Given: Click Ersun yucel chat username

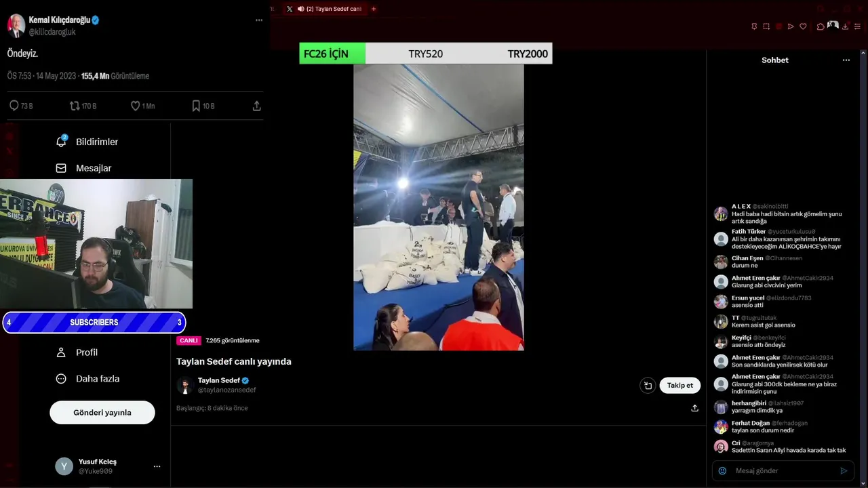Looking at the screenshot, I should coord(748,298).
